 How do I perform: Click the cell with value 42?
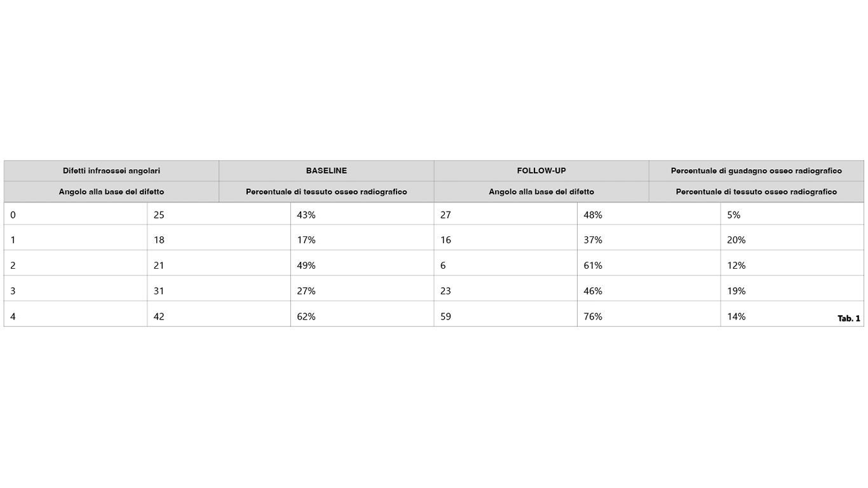click(x=219, y=316)
